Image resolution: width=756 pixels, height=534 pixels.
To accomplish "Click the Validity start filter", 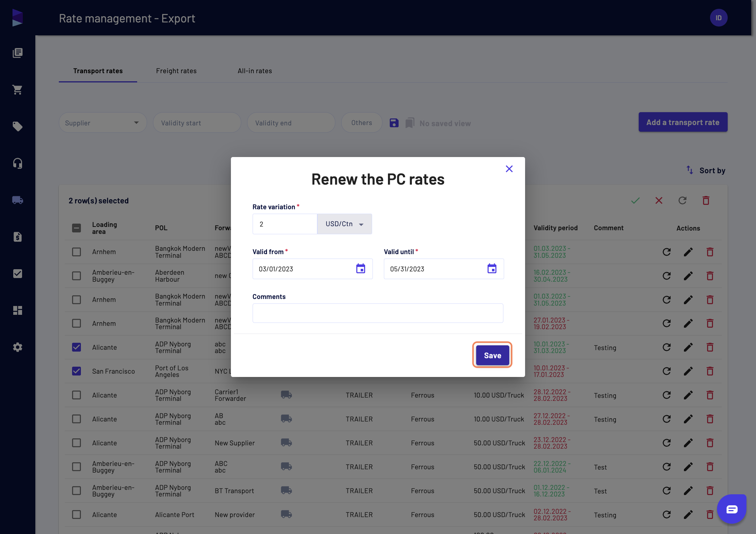I will pos(197,123).
